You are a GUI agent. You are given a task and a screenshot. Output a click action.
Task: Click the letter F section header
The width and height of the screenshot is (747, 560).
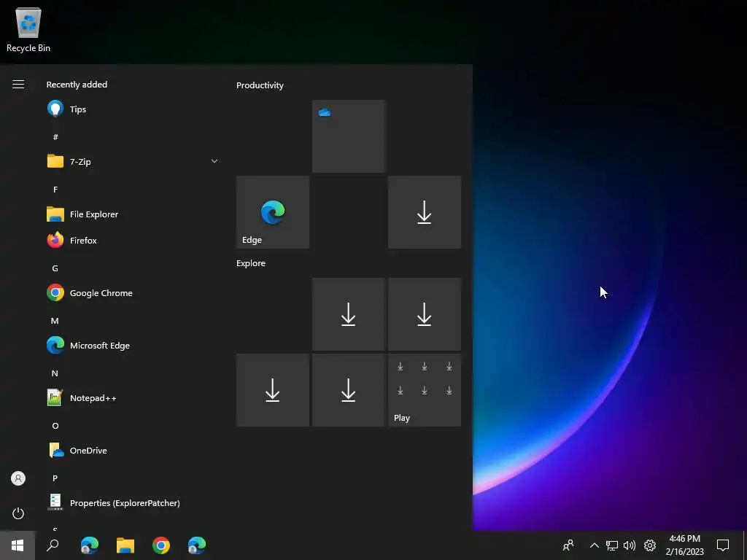(x=55, y=190)
